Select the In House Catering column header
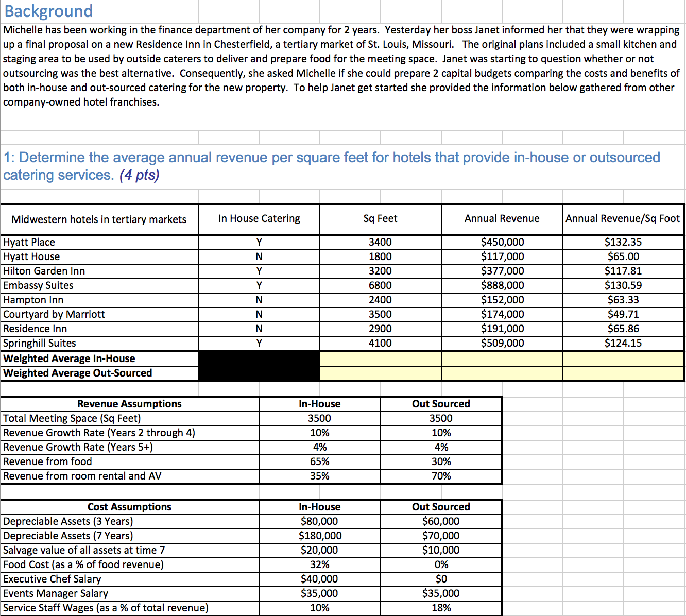Image resolution: width=686 pixels, height=616 pixels. point(259,219)
